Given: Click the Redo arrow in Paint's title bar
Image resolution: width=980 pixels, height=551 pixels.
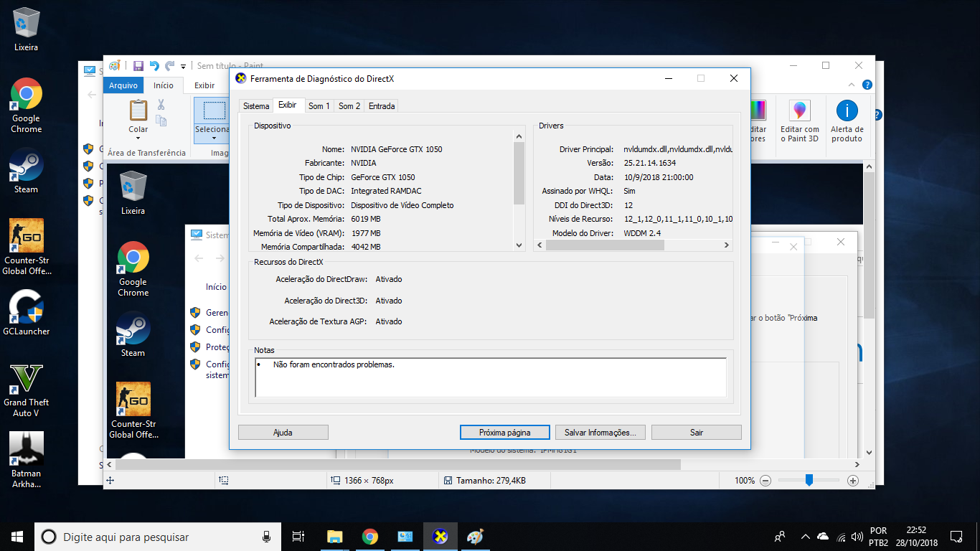Looking at the screenshot, I should [x=170, y=66].
